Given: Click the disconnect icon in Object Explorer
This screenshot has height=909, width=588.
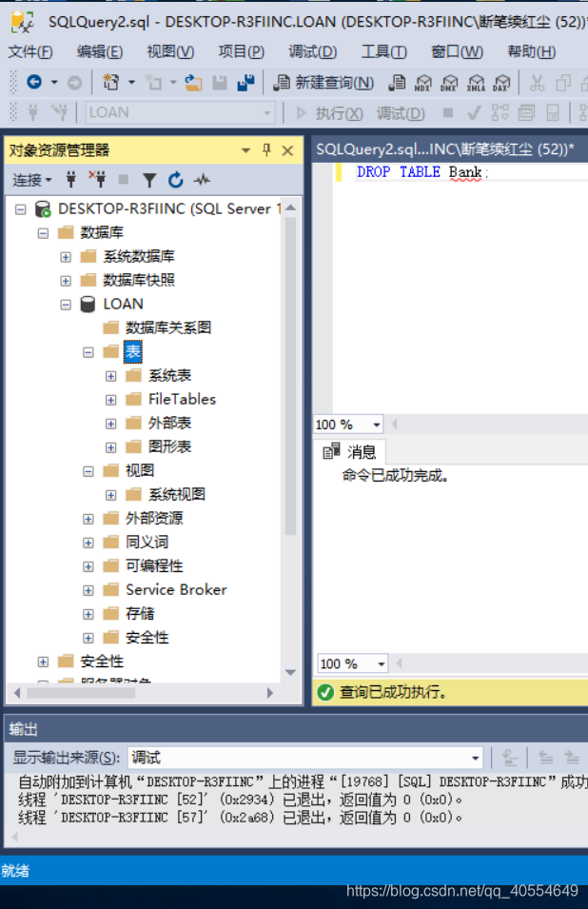Looking at the screenshot, I should tap(97, 180).
